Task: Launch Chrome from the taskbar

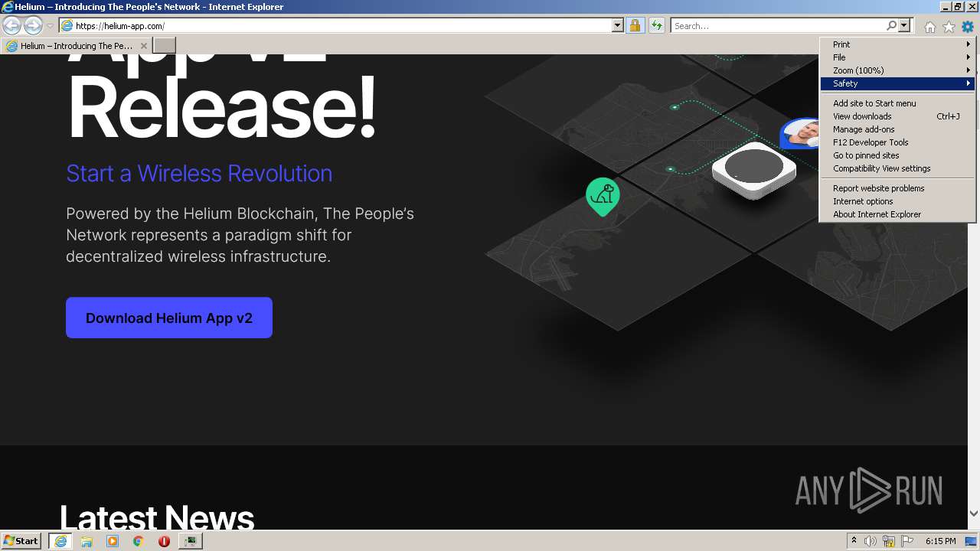Action: (x=139, y=541)
